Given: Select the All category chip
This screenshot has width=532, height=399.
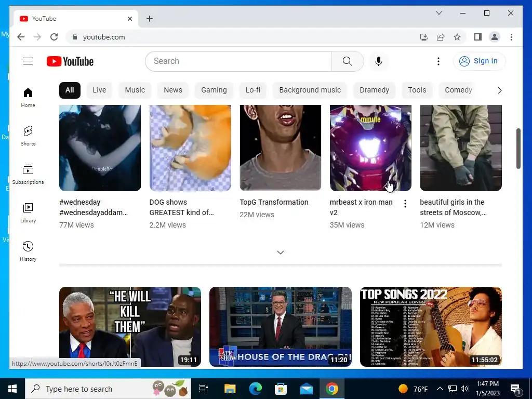Looking at the screenshot, I should click(70, 90).
